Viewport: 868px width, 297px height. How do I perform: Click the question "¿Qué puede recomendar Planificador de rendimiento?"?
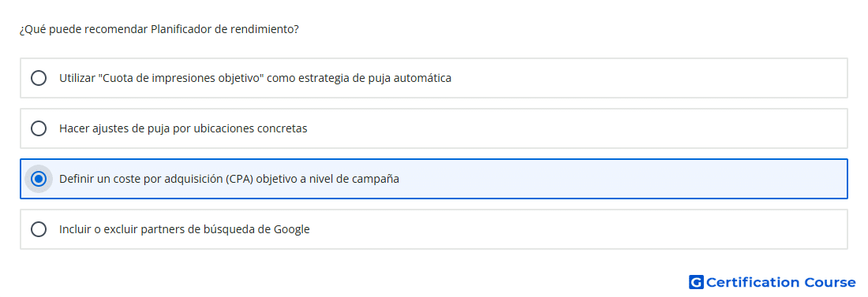pos(159,29)
